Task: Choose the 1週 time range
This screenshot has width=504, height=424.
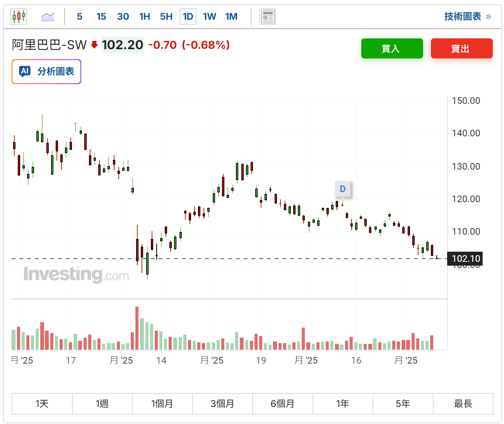Action: pyautogui.click(x=102, y=404)
